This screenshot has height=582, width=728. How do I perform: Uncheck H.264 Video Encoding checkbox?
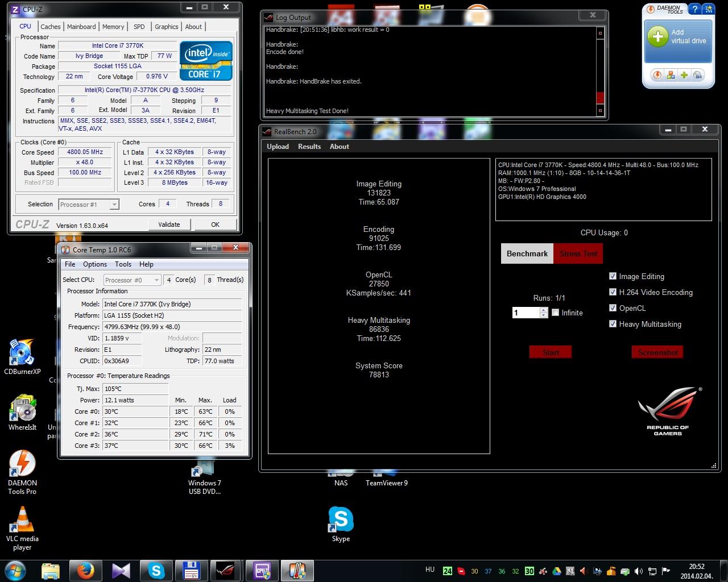pyautogui.click(x=613, y=292)
